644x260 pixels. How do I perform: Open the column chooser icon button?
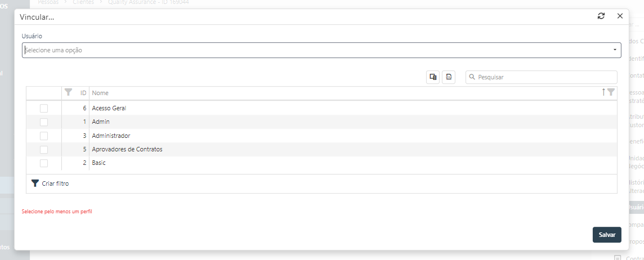click(433, 77)
